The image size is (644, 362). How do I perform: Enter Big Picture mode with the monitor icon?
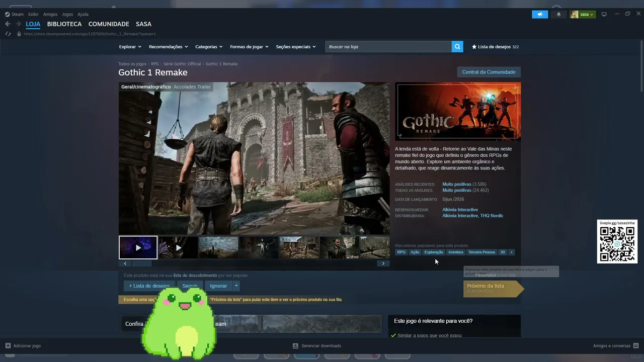pyautogui.click(x=604, y=15)
